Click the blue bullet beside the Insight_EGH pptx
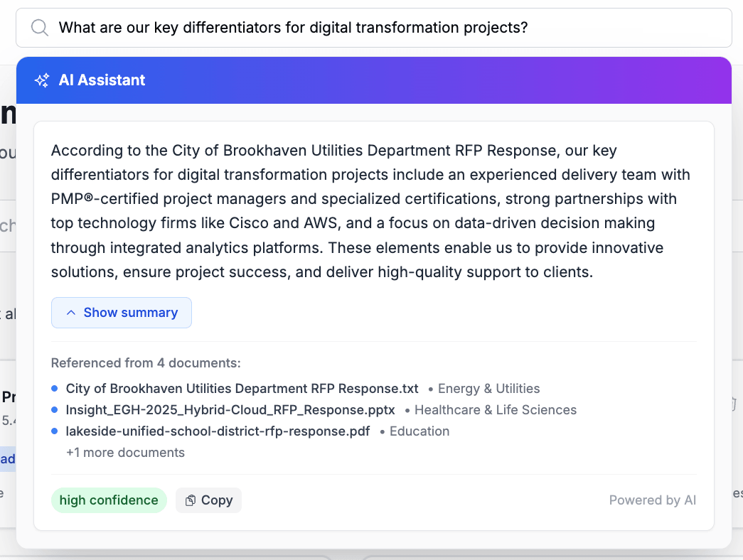This screenshot has width=743, height=560. pos(54,409)
